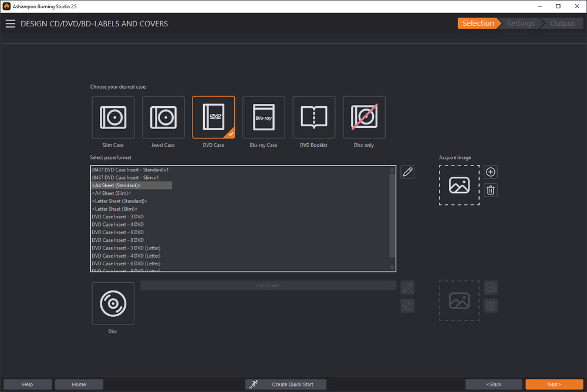Delete acquired image with trash icon
Viewport: 587px width, 392px height.
click(x=491, y=190)
